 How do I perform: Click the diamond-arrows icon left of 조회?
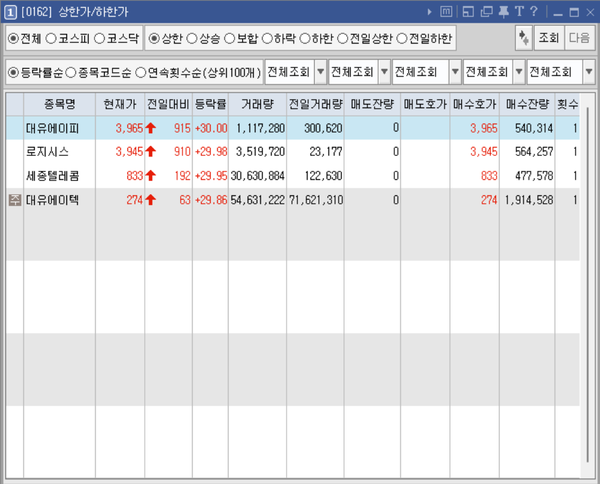point(523,38)
